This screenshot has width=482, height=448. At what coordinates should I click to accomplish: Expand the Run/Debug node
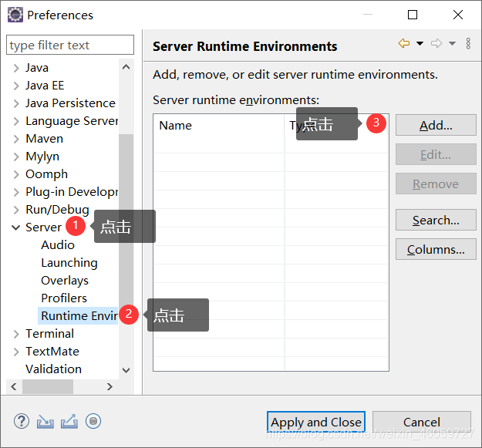(x=16, y=210)
